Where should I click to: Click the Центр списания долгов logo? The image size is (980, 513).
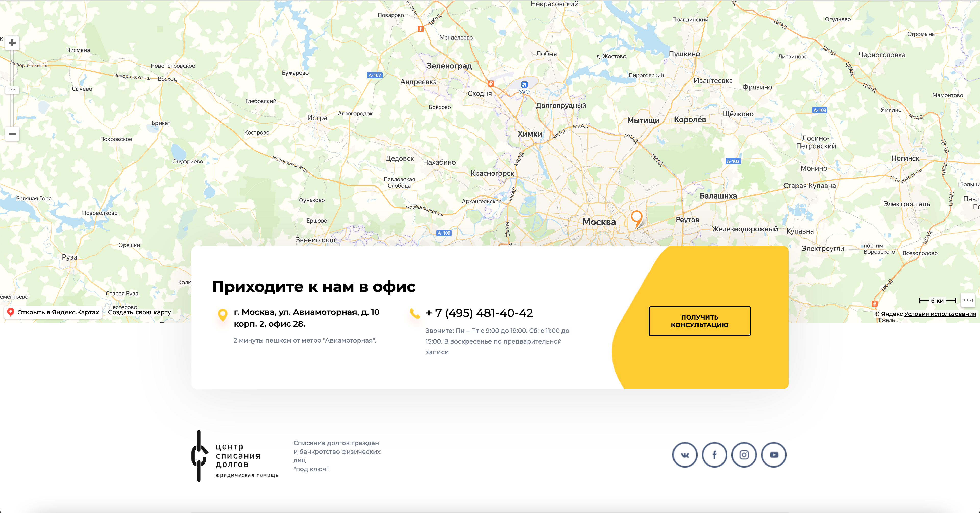point(235,456)
